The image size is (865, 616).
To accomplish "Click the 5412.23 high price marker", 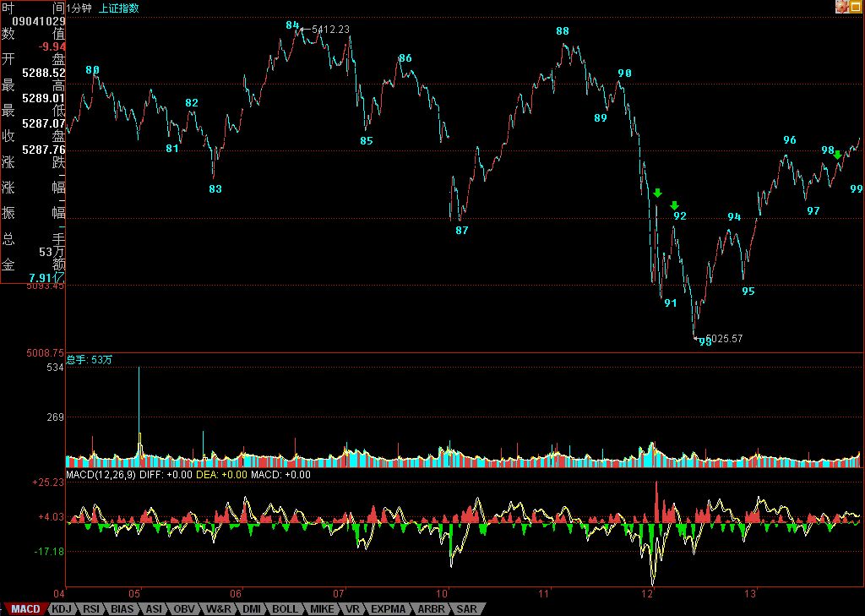I will 329,29.
